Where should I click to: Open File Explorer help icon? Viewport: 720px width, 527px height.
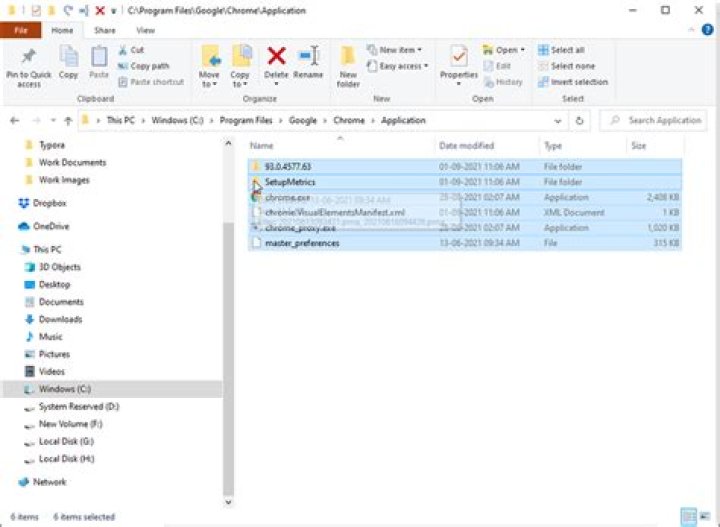(x=707, y=30)
